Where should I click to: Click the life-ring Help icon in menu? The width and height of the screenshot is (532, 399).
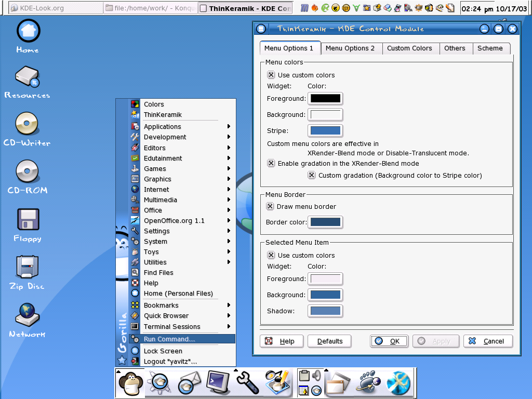point(135,283)
